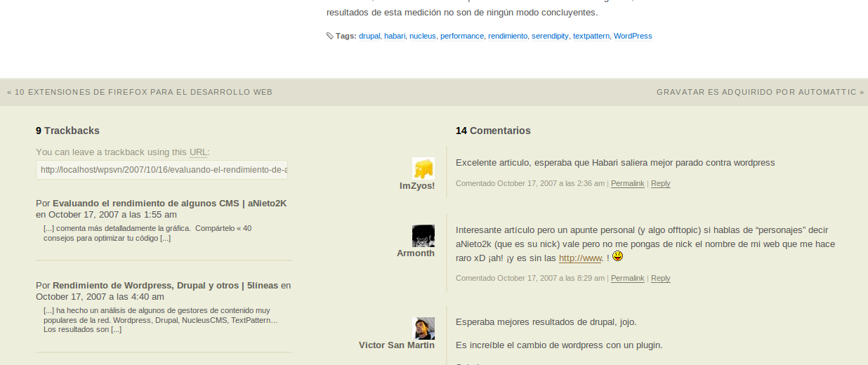Select the WordPress tag link
The width and height of the screenshot is (868, 365).
[x=633, y=36]
